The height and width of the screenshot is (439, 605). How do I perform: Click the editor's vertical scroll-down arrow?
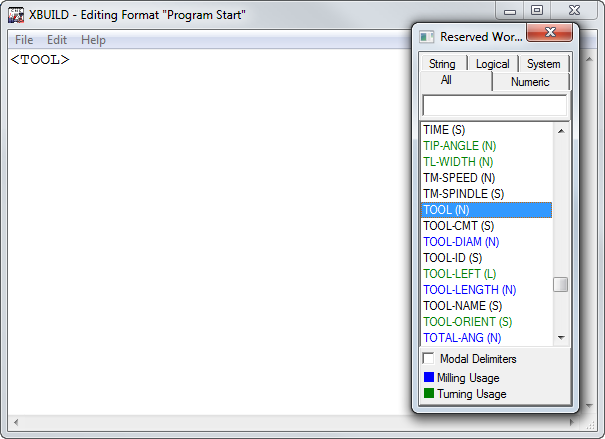click(589, 405)
